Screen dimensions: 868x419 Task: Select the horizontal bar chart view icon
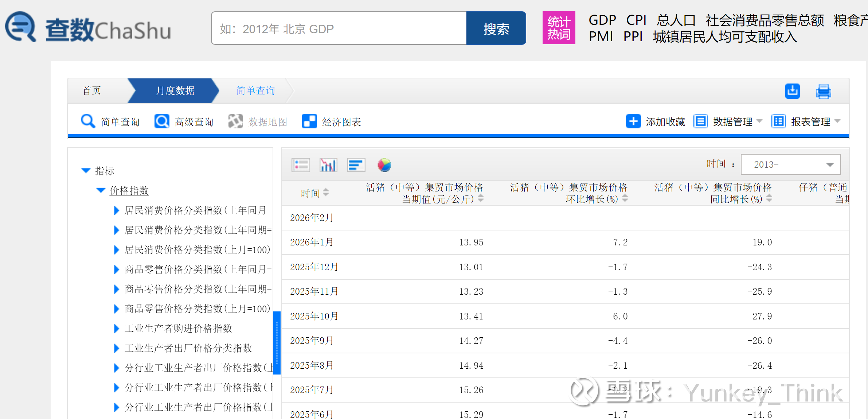click(x=356, y=165)
